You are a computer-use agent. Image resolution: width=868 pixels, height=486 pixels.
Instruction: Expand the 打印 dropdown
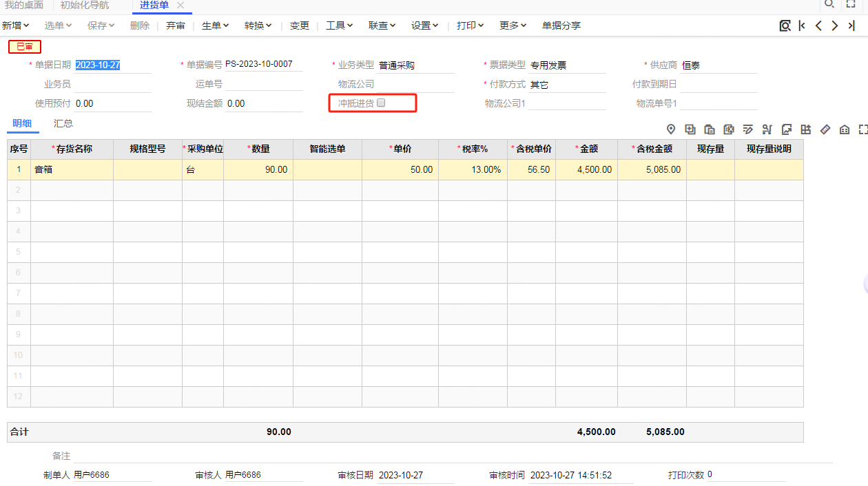[471, 25]
